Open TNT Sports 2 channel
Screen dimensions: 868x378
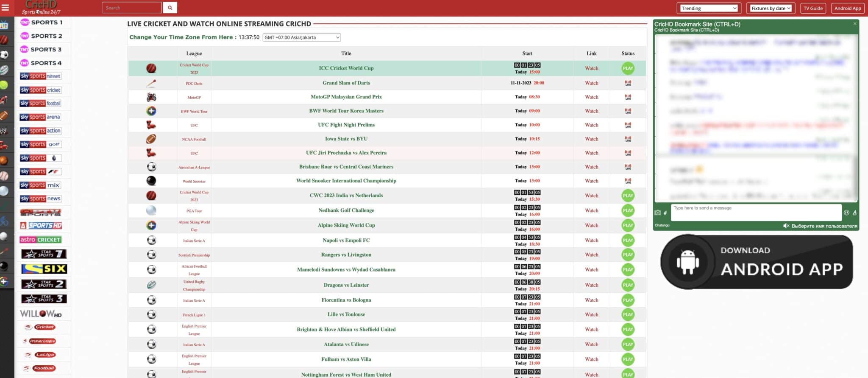42,36
